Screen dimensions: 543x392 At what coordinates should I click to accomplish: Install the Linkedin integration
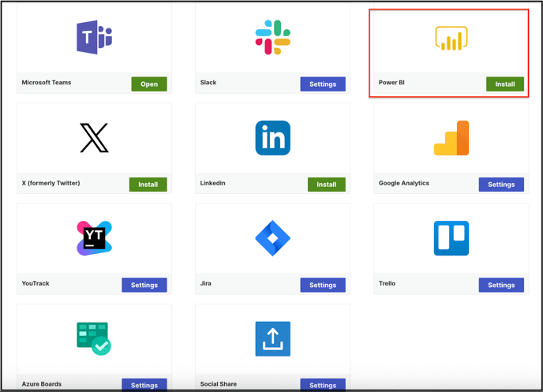coord(327,185)
